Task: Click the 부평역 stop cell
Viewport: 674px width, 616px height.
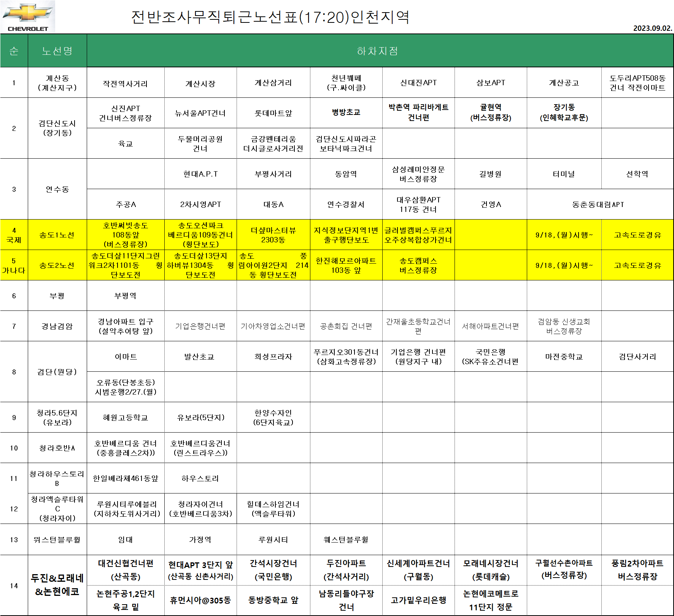Action: coord(126,296)
